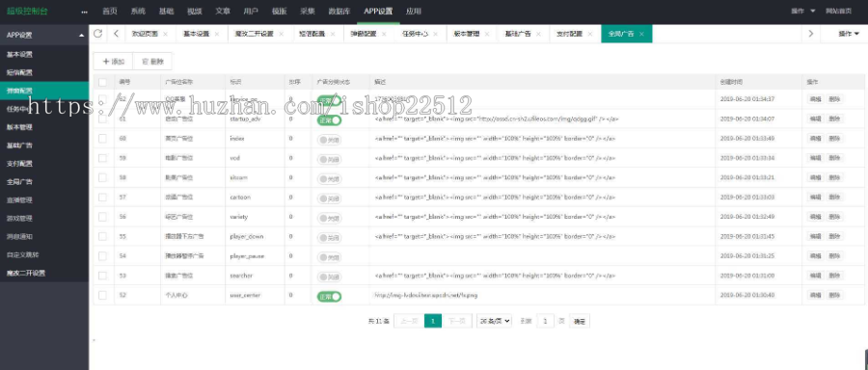
Task: Check the box for row 52 user_center
Action: pyautogui.click(x=103, y=296)
